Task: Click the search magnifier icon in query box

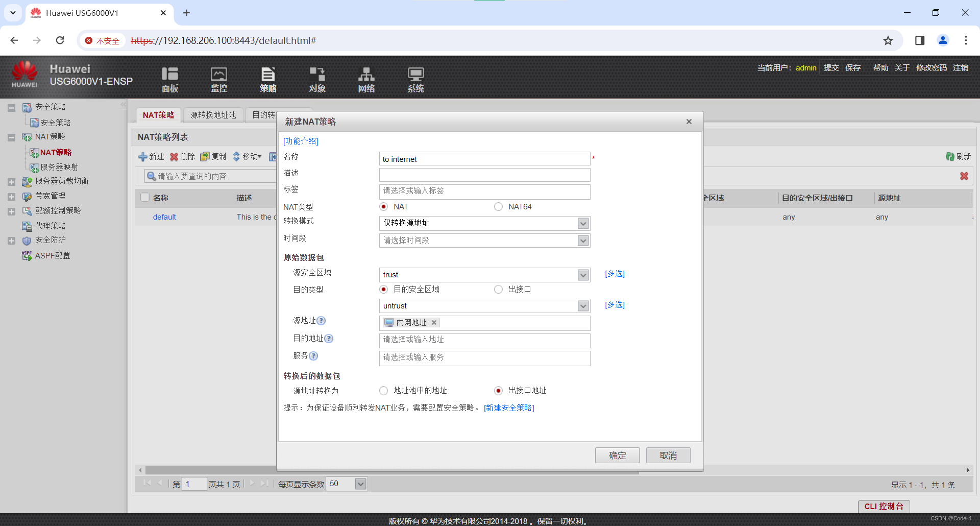Action: [x=151, y=176]
